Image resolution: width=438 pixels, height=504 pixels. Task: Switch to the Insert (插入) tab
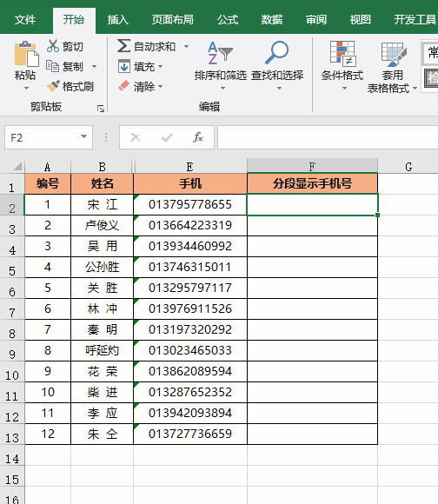(117, 20)
